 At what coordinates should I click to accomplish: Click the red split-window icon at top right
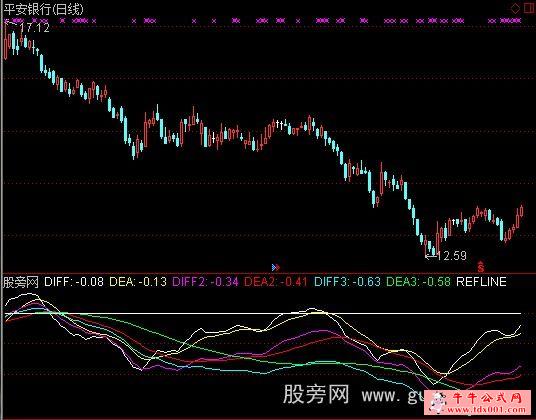[529, 8]
